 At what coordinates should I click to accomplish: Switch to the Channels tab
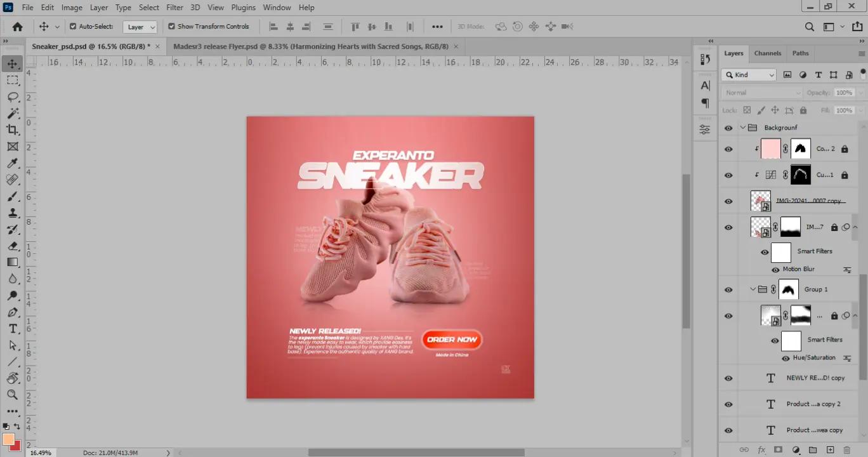[767, 53]
